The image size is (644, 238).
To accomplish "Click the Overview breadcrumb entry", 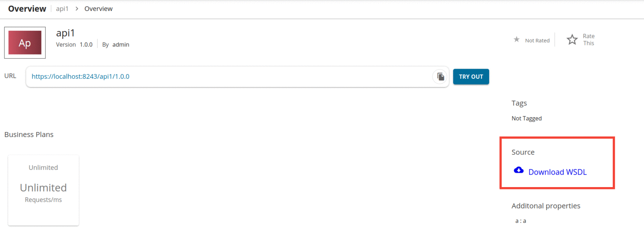I will coord(98,8).
